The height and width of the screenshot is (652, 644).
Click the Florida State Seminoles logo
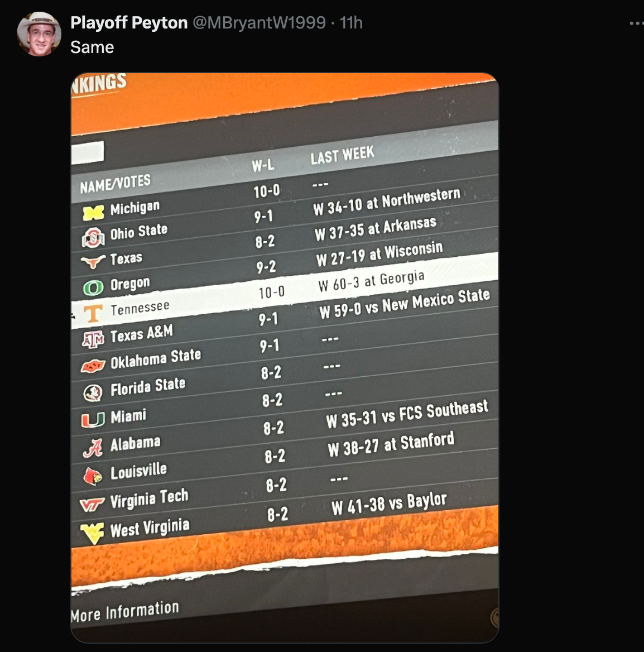[93, 393]
